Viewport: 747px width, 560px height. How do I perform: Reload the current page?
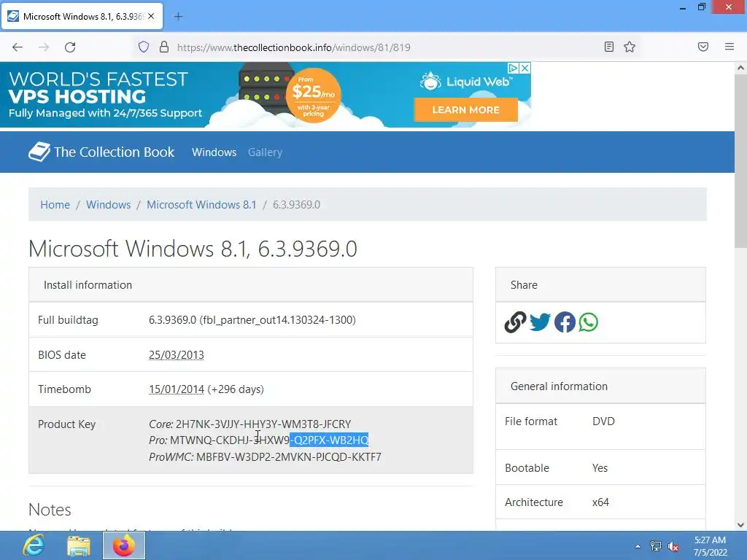tap(70, 47)
